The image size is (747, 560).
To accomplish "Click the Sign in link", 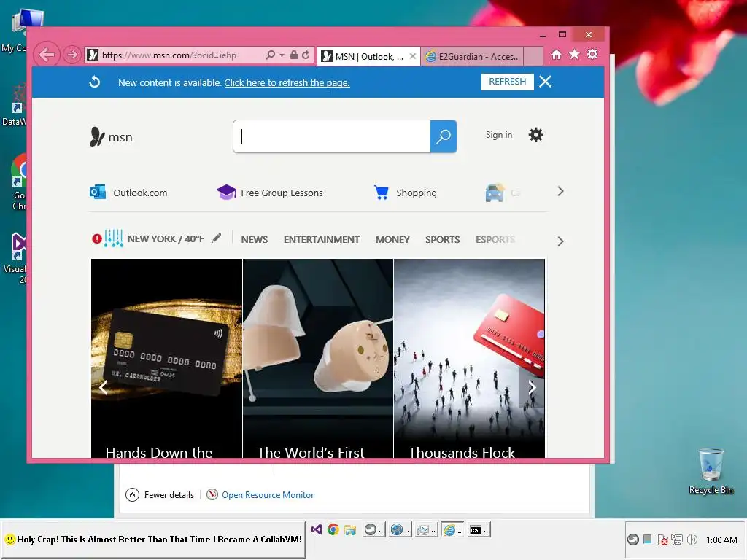I will 499,135.
